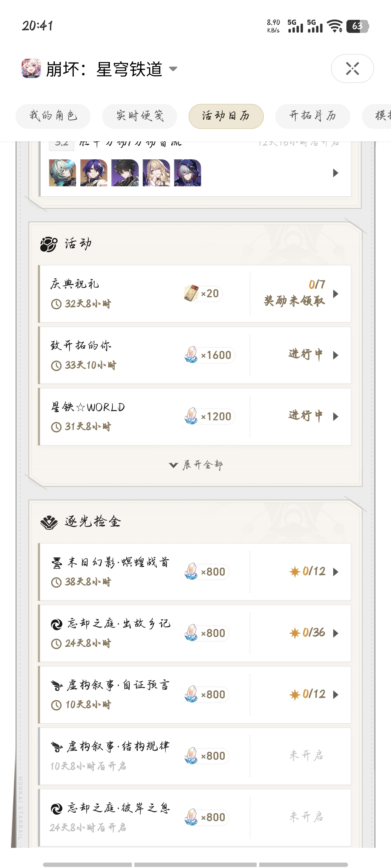Tap the 虚构叙事·自证预言 mode icon
This screenshot has width=391, height=868.
(x=57, y=685)
